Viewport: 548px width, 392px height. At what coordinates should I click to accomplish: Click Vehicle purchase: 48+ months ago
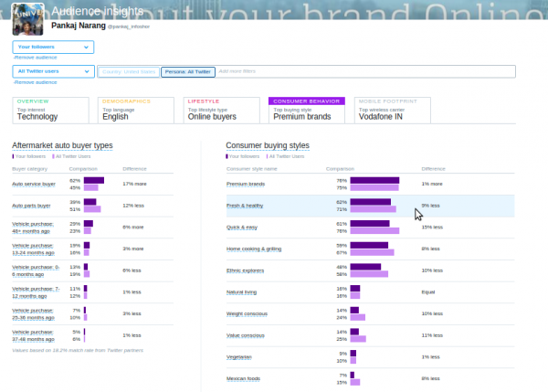(x=33, y=228)
